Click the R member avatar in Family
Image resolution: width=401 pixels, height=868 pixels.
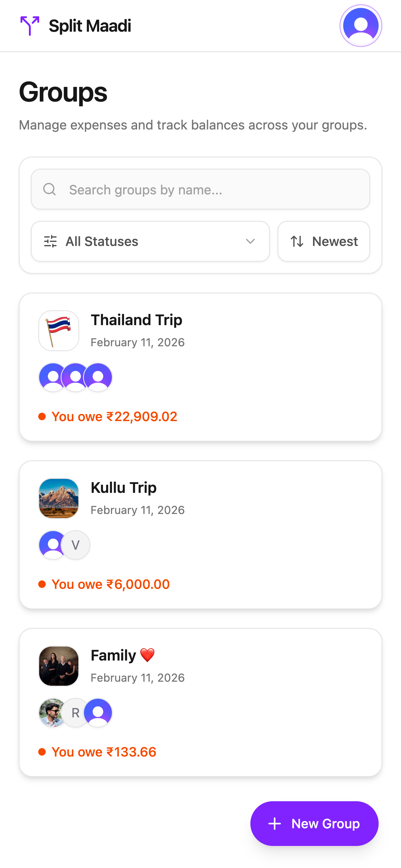[76, 712]
